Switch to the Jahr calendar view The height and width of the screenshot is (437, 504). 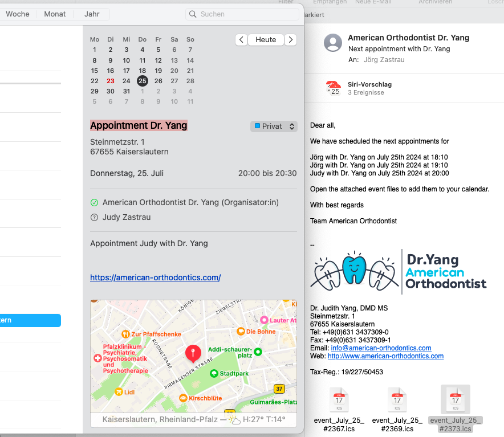click(92, 14)
